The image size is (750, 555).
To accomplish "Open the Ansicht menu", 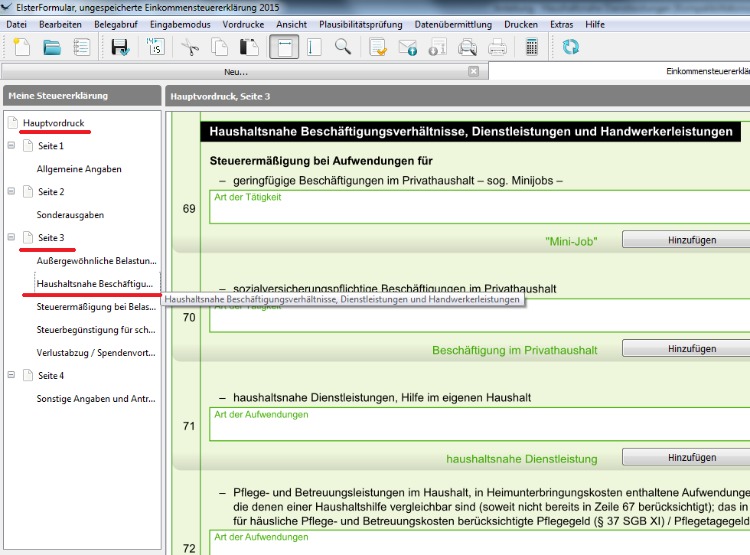I will pos(291,24).
